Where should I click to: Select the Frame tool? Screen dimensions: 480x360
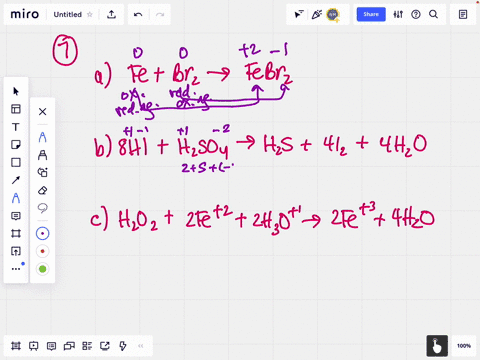click(16, 233)
